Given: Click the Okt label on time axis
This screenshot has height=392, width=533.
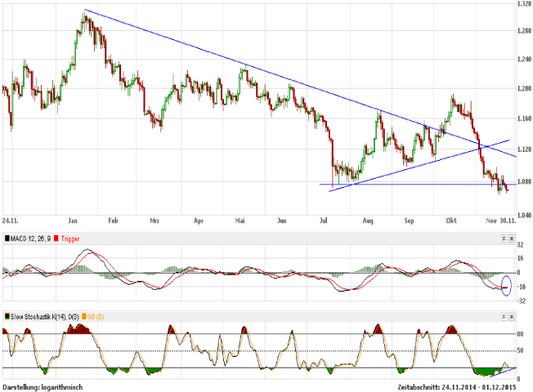Looking at the screenshot, I should (x=452, y=220).
